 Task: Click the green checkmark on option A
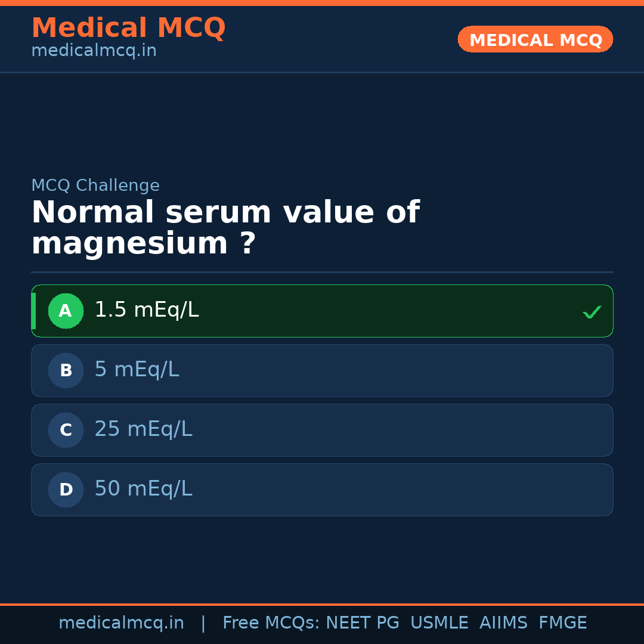[592, 312]
